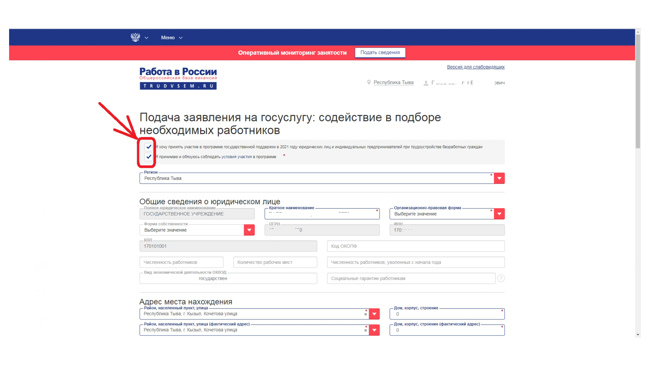Click the Вид экономической деятельности ОКВЭД field
Screen dimensions: 650x366
click(x=228, y=278)
